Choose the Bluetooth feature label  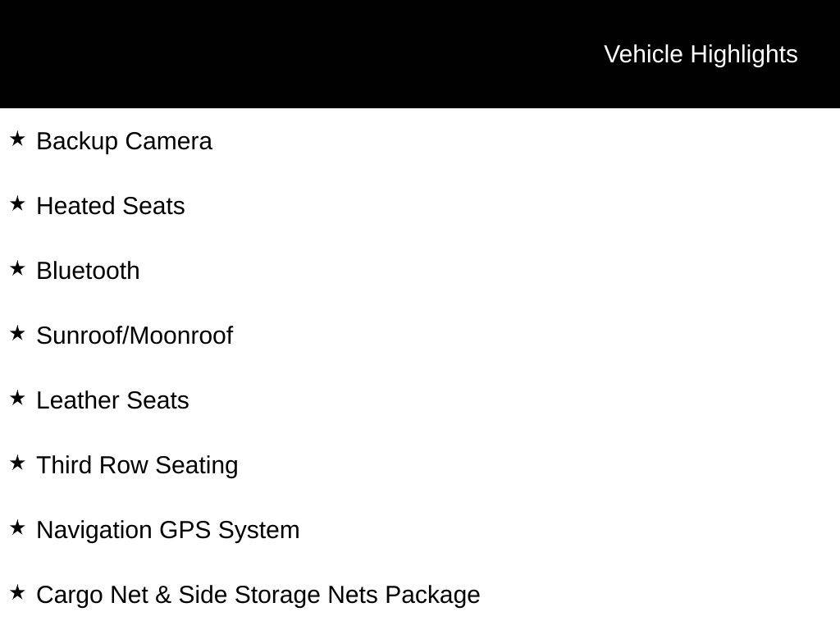(88, 271)
